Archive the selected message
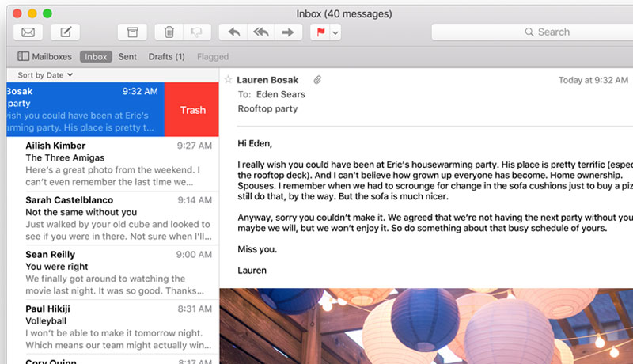The height and width of the screenshot is (364, 633). (x=132, y=32)
